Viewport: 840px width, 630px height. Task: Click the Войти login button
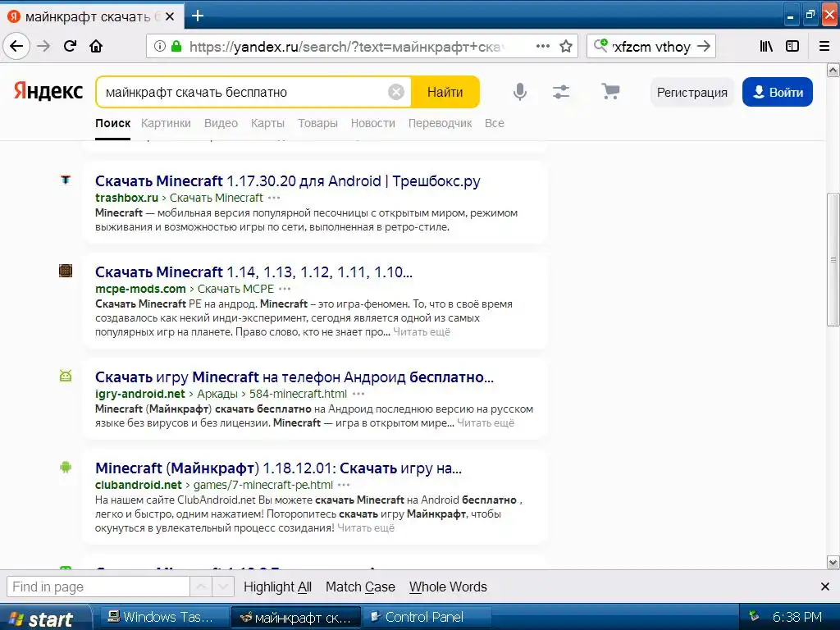[778, 92]
